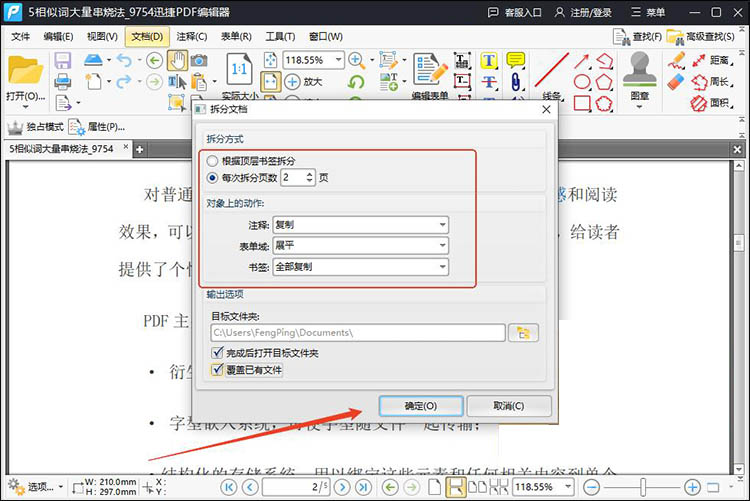This screenshot has width=750, height=501.
Task: Go to the next page
Action: 342,487
